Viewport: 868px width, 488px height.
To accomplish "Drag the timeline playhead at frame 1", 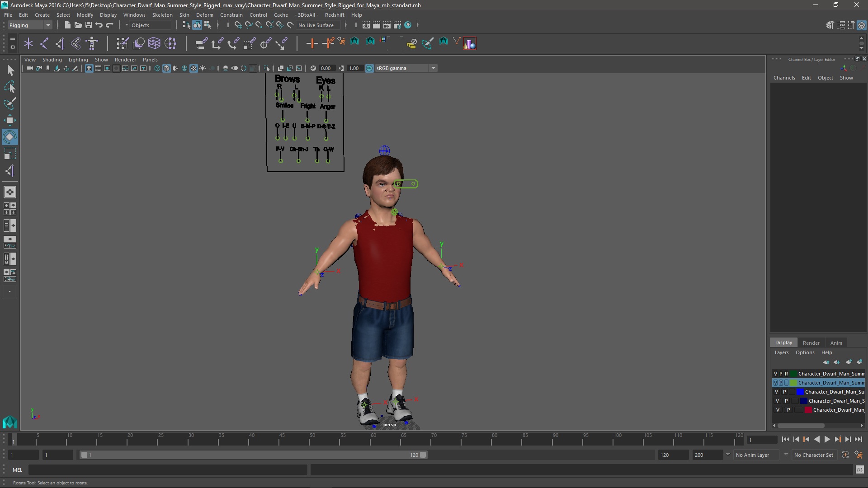I will pyautogui.click(x=13, y=440).
